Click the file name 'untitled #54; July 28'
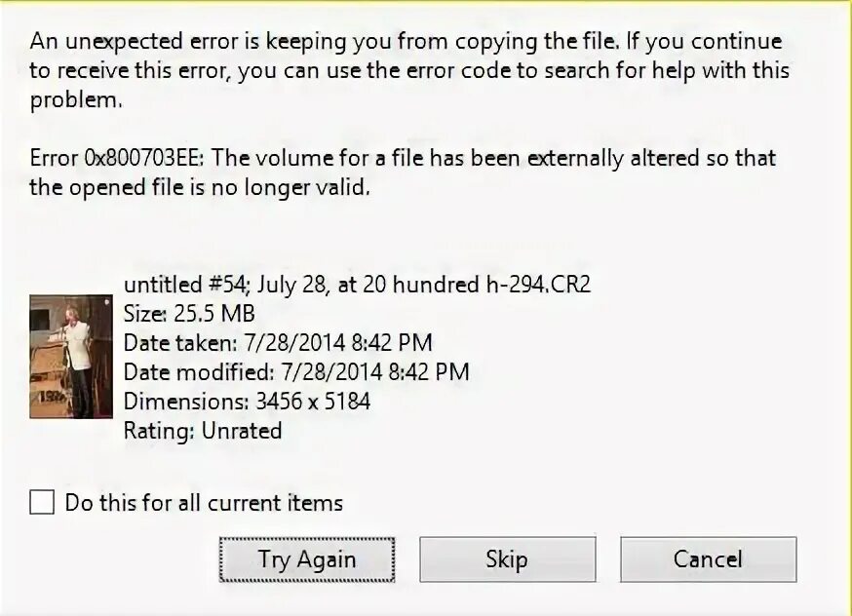 click(225, 284)
